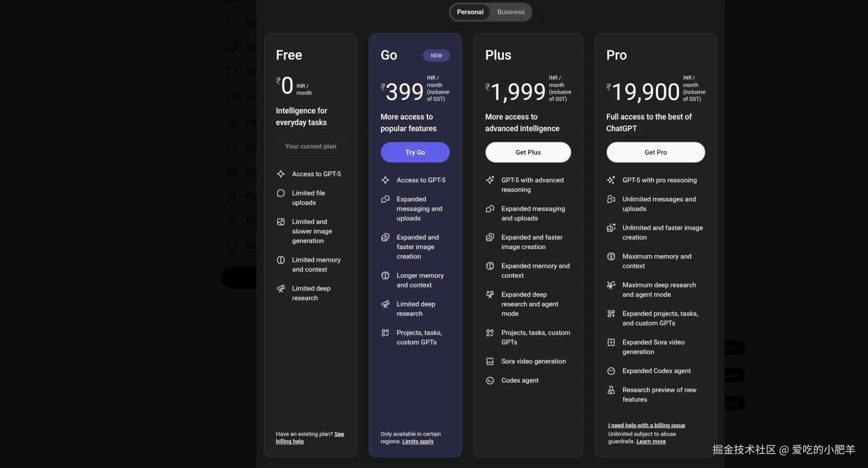Click the Try Go button
This screenshot has height=468, width=868.
415,152
